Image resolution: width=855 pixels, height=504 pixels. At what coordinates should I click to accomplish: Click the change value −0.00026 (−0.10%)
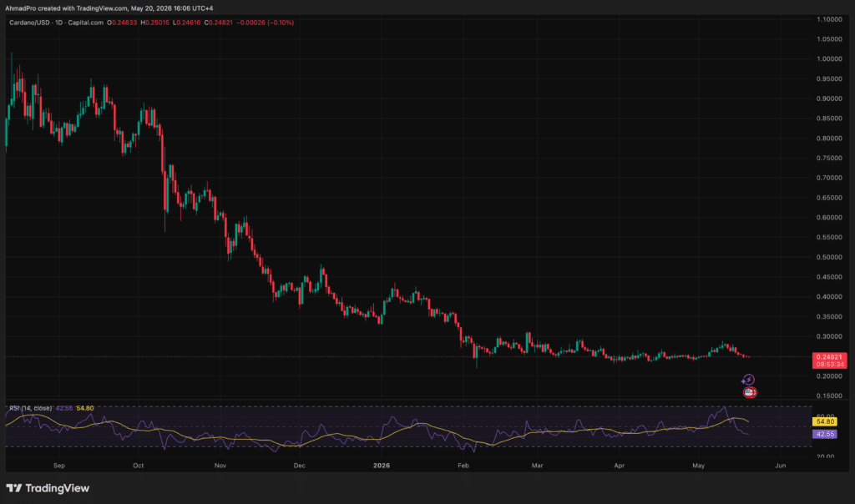click(x=265, y=23)
